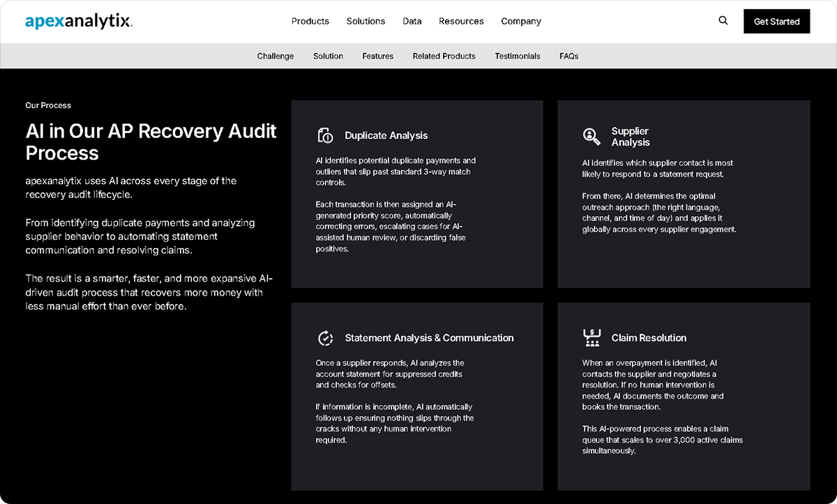Go to the Features section
Viewport: 837px width, 504px height.
pos(378,56)
